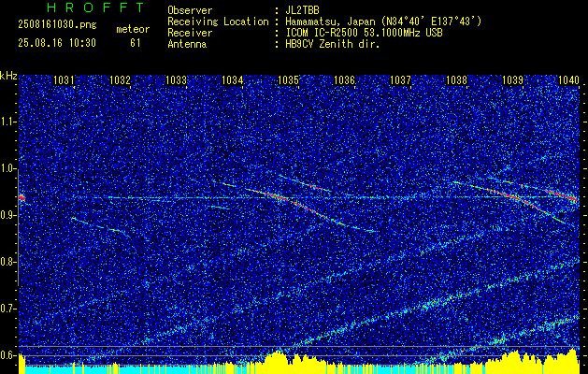The width and height of the screenshot is (588, 374).
Task: Select the filename 2508161030.png
Action: [57, 24]
